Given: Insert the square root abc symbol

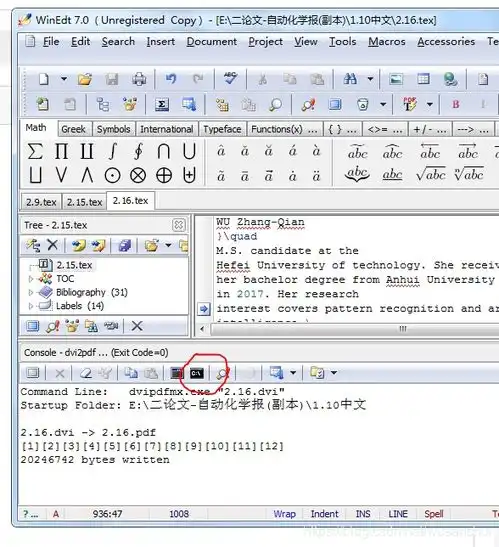Looking at the screenshot, I should click(431, 174).
